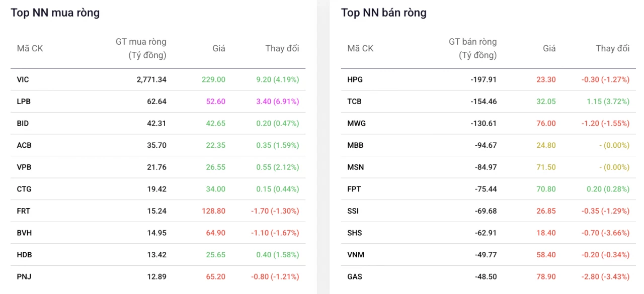Click the MBB stock code
This screenshot has width=644, height=294.
355,145
